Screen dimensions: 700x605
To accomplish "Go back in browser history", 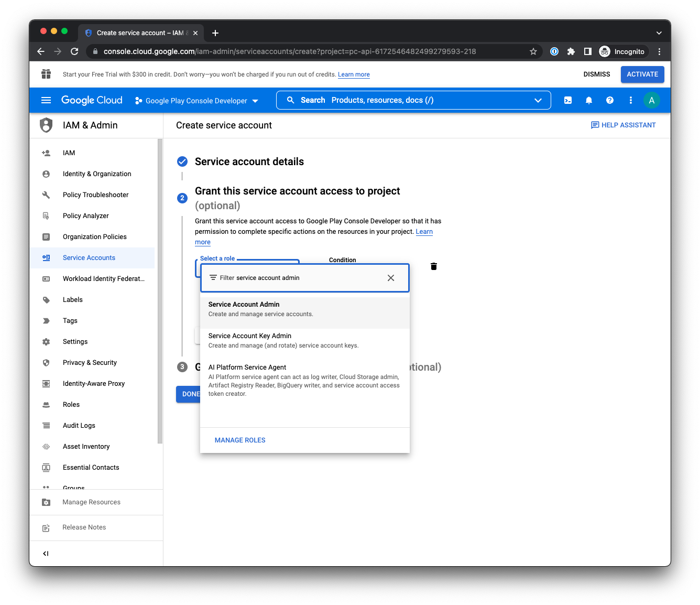I will click(41, 51).
